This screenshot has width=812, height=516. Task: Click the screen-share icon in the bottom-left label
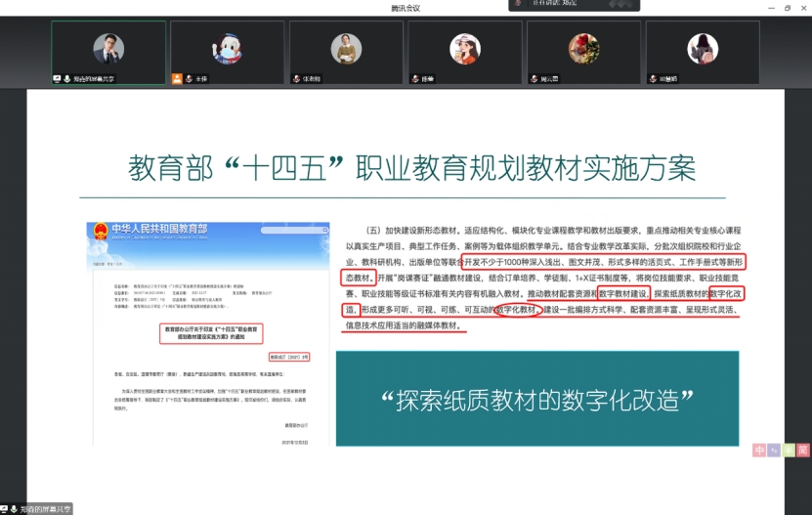coord(4,510)
